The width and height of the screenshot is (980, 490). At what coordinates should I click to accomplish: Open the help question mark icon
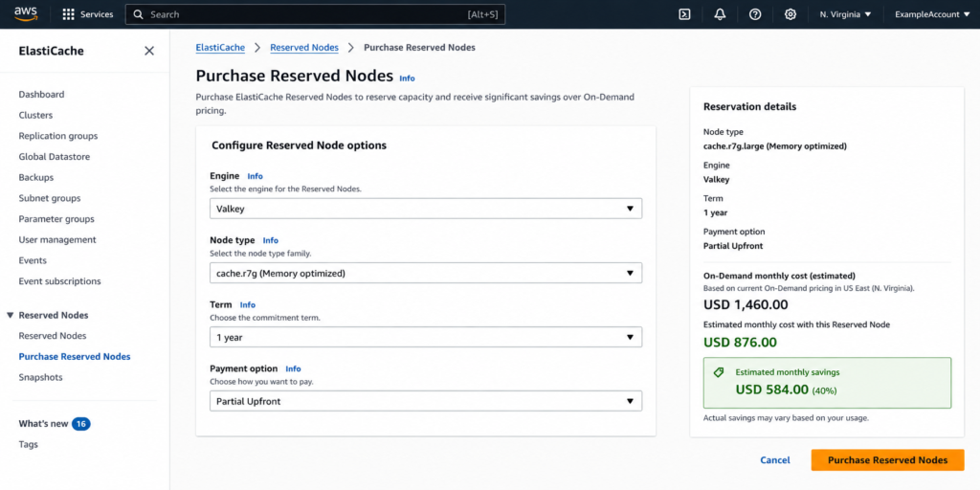(755, 14)
